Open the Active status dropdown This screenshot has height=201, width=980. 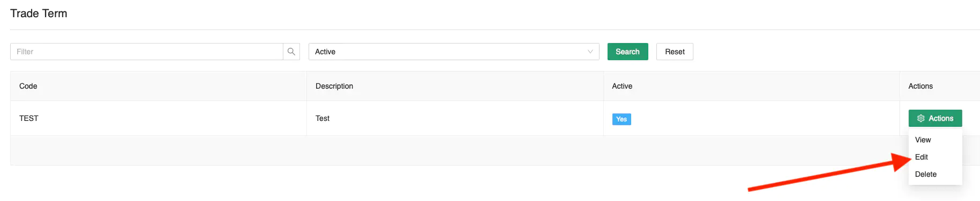[454, 52]
